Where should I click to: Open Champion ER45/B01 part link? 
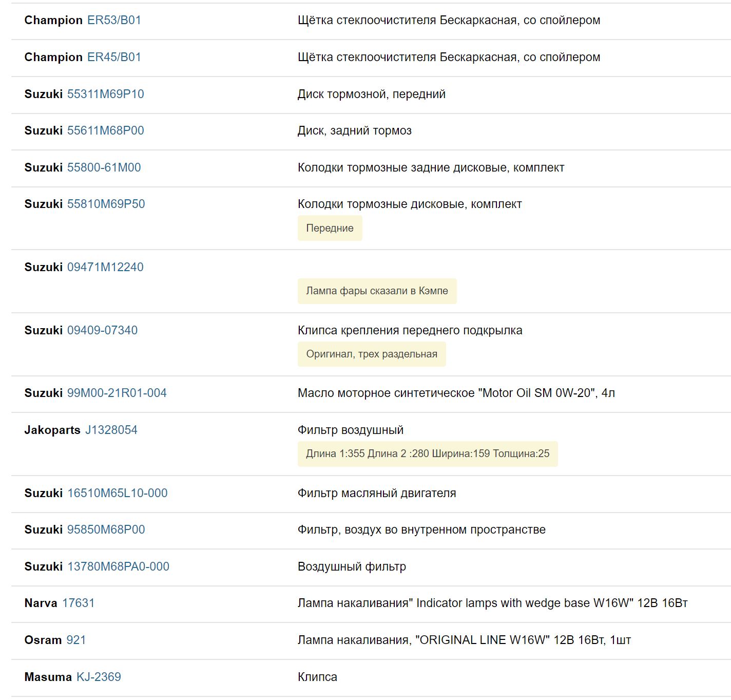coord(114,57)
